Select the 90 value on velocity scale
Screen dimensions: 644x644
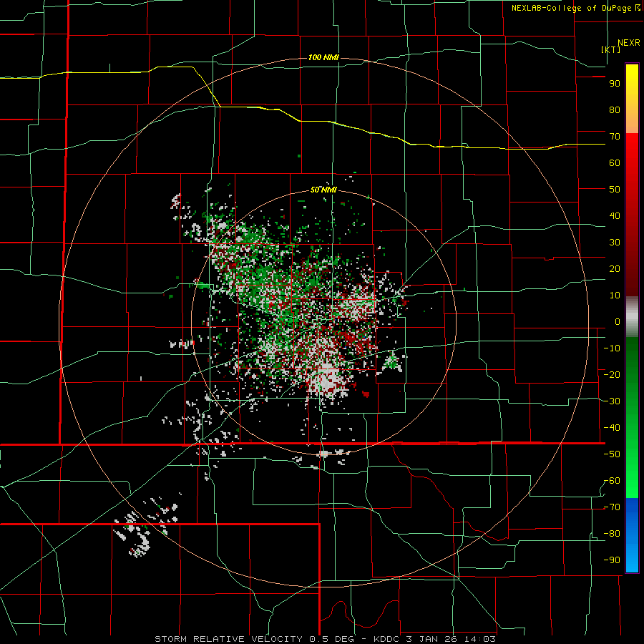tap(615, 84)
